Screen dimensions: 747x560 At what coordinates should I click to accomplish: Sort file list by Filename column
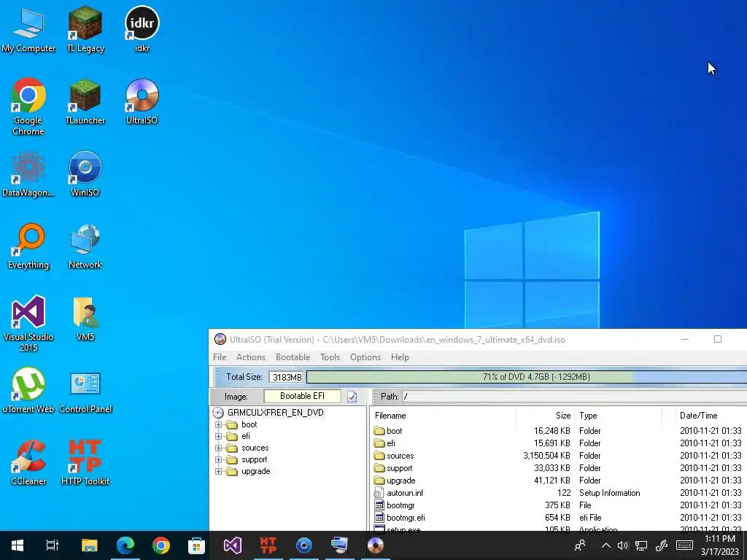443,415
